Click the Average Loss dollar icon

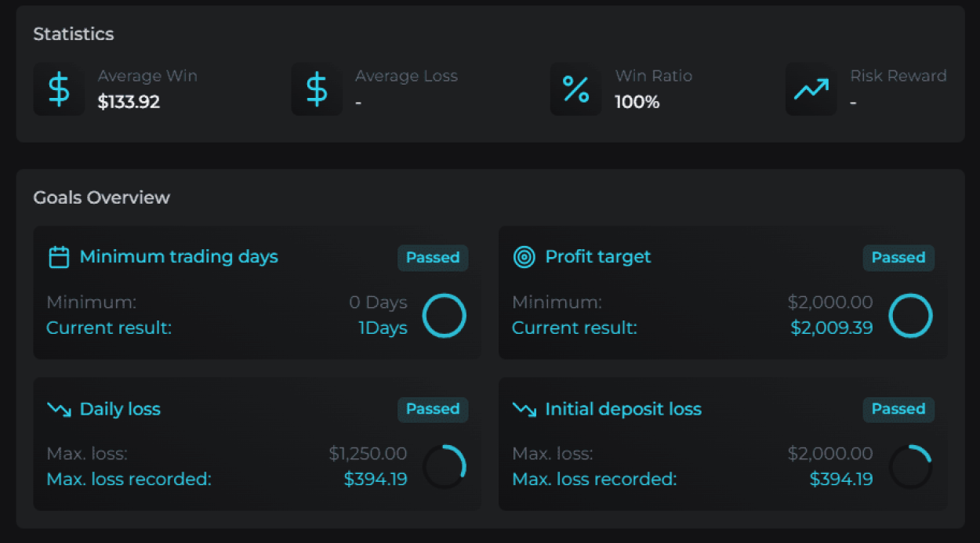317,89
